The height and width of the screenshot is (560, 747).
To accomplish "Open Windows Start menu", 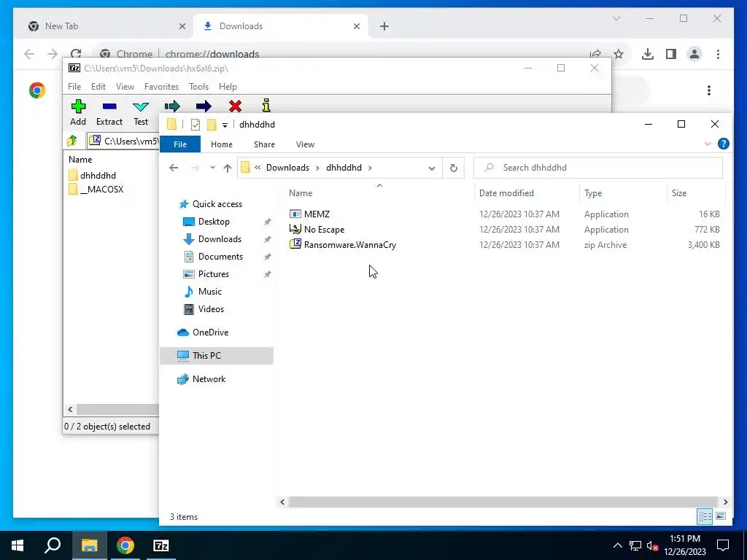I will (x=18, y=545).
